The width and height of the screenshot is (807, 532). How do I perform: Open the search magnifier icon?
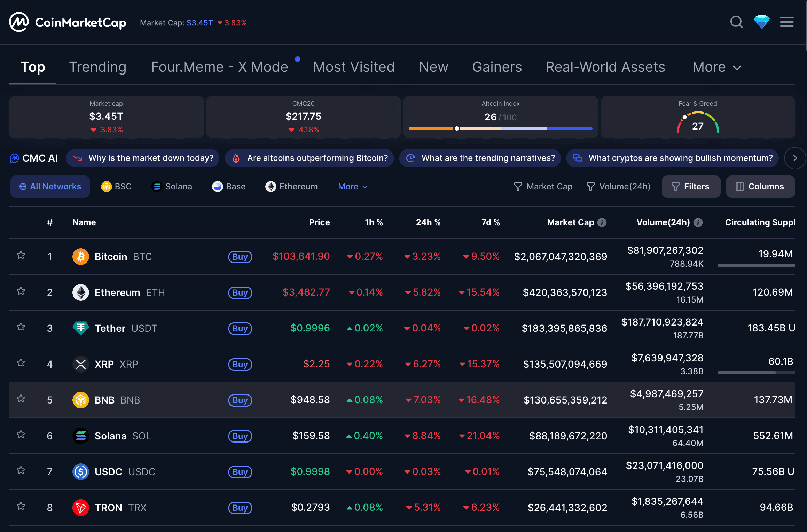(736, 22)
